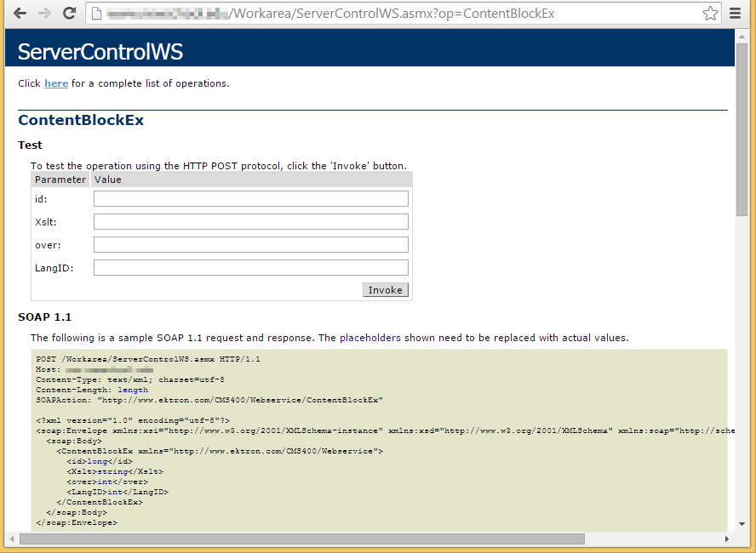Reload the current page
Image resolution: width=756 pixels, height=553 pixels.
point(70,13)
